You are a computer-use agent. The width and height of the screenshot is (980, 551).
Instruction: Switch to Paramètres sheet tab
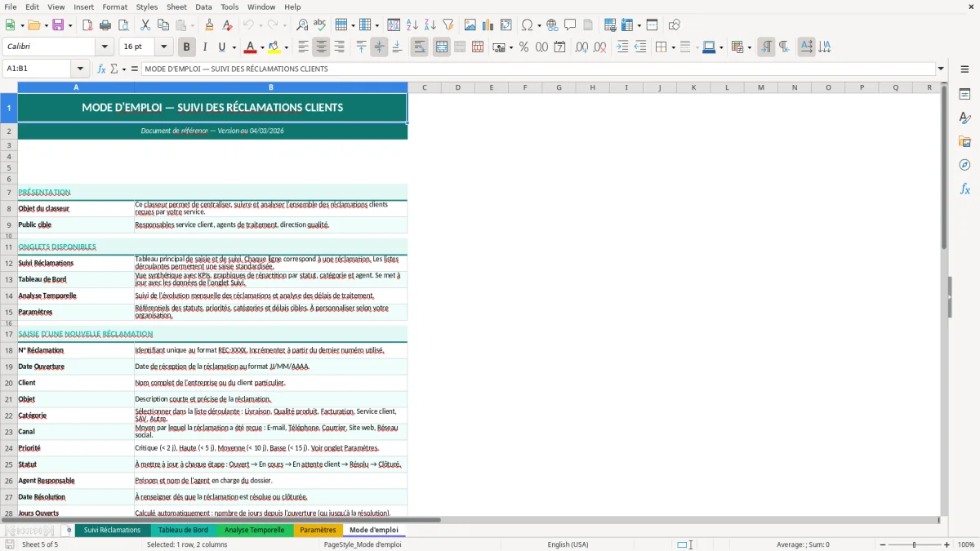tap(318, 530)
